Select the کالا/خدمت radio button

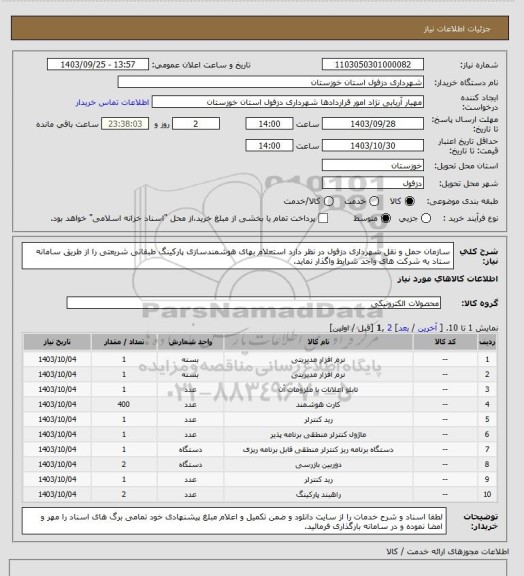pos(329,201)
